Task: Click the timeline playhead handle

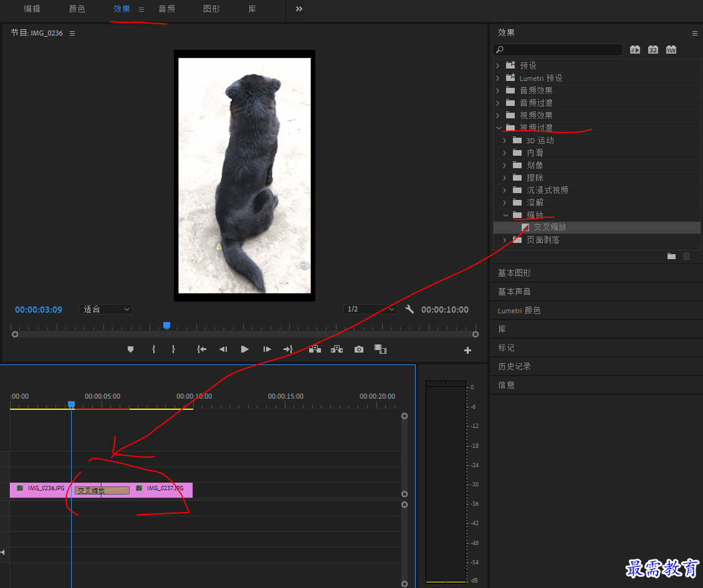Action: [x=71, y=405]
